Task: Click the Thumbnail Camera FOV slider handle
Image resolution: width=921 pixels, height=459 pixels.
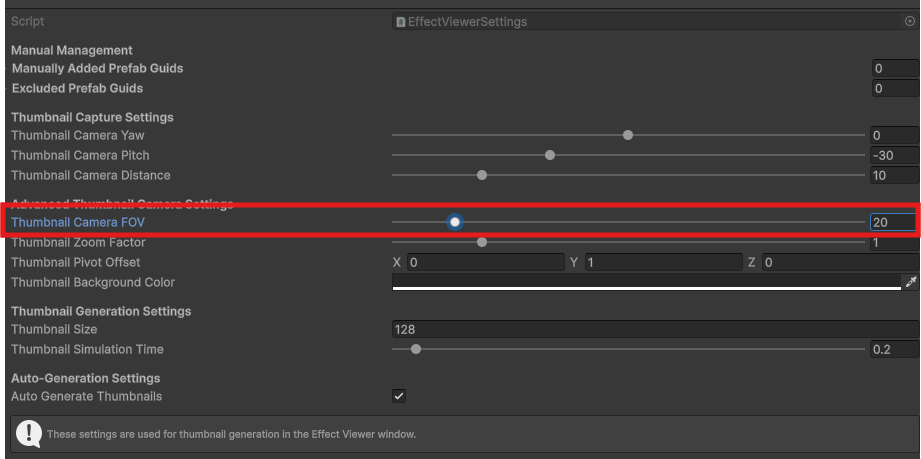Action: tap(455, 222)
